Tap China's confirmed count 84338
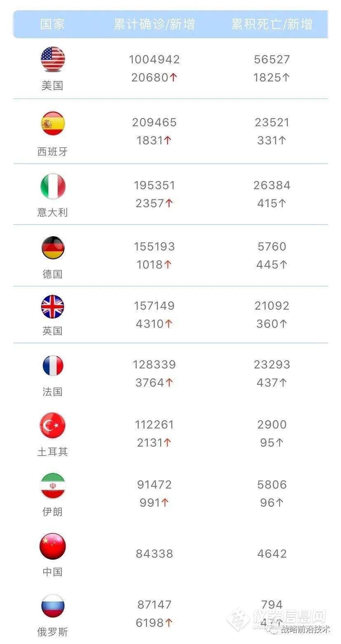 [154, 554]
